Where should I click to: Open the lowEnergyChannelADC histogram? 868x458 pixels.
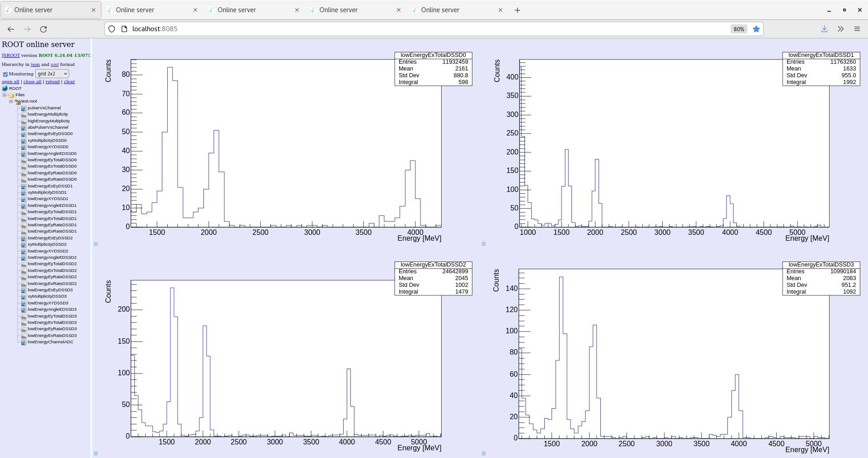pyautogui.click(x=50, y=342)
